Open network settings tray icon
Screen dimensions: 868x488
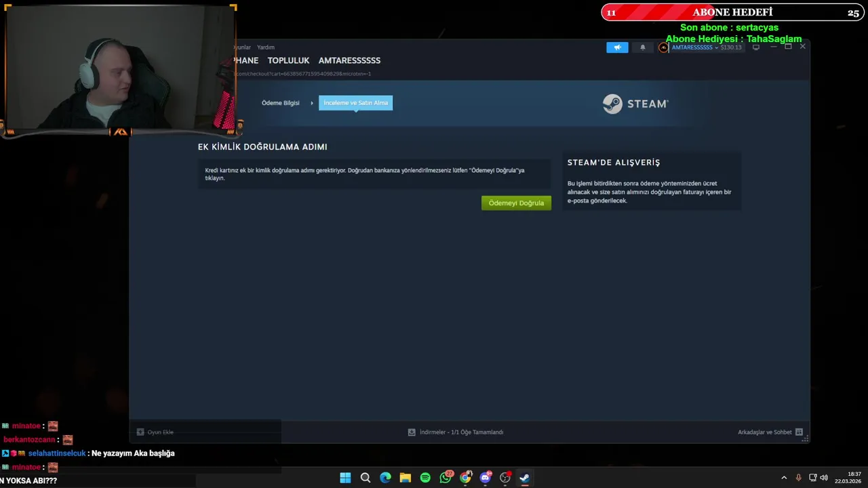click(x=812, y=478)
